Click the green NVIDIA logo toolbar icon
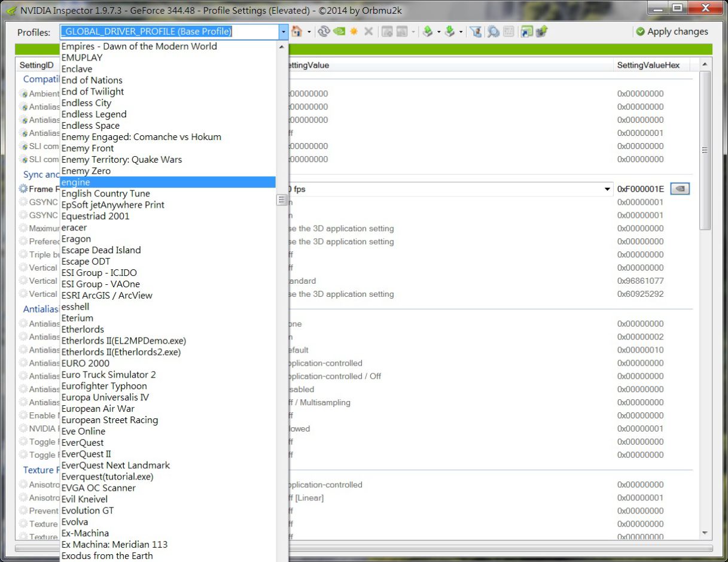728x562 pixels. (339, 32)
